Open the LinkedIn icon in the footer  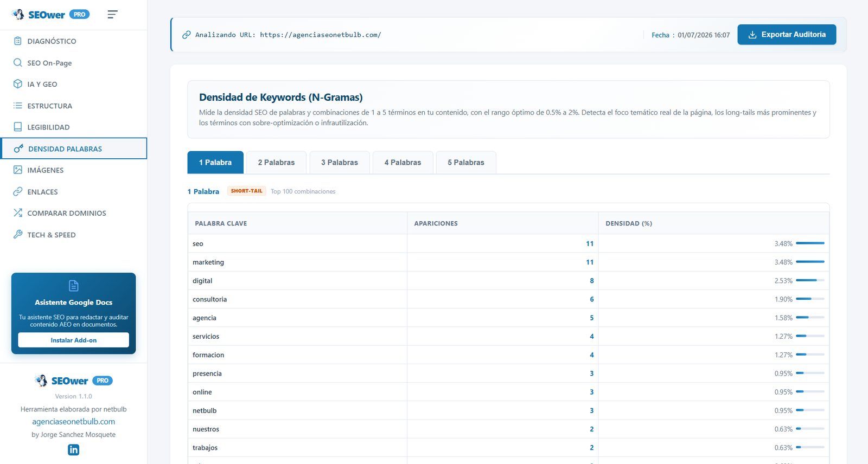(74, 450)
